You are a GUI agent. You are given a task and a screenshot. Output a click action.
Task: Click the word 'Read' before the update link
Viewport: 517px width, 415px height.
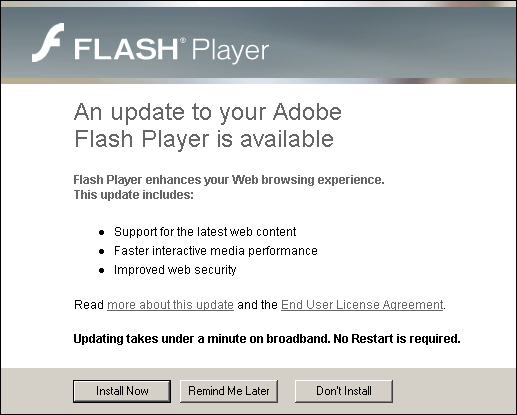[89, 305]
